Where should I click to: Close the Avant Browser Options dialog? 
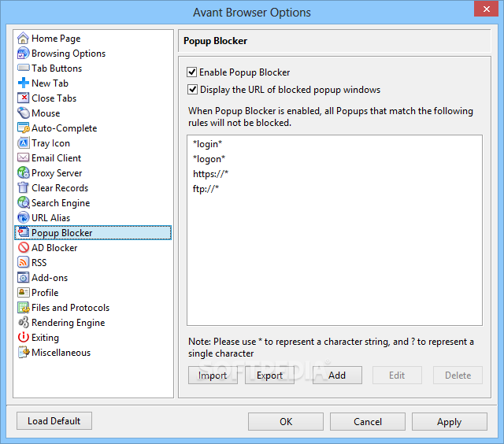pos(487,9)
